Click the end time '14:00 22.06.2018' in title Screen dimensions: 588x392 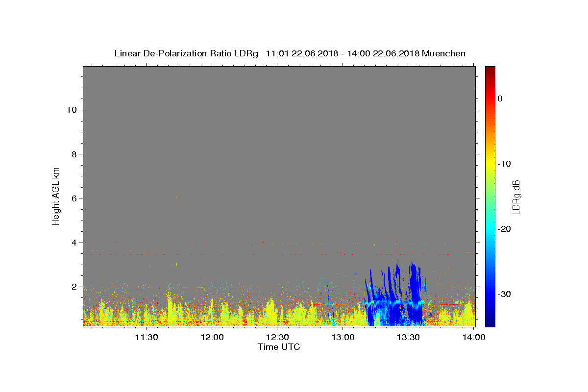pos(383,53)
